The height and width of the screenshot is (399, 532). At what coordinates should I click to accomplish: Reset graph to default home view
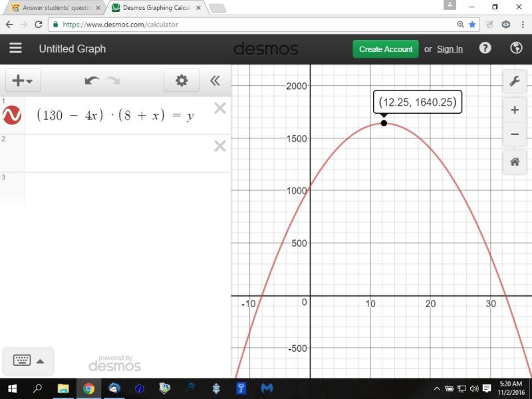[x=515, y=162]
